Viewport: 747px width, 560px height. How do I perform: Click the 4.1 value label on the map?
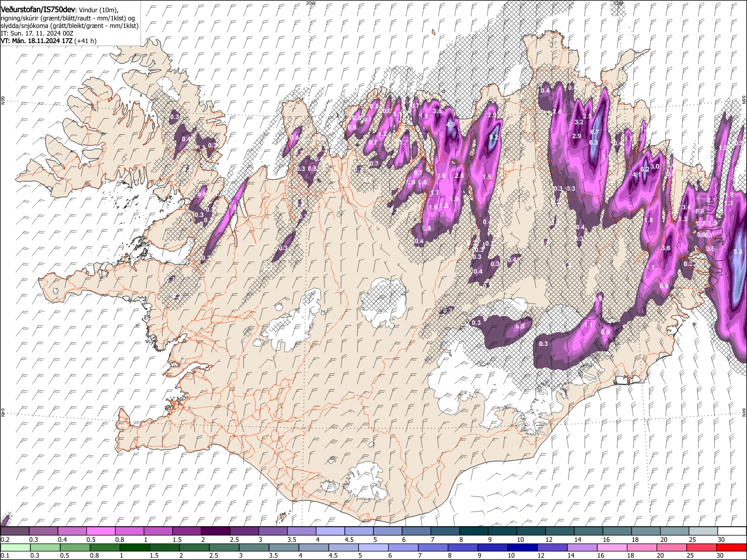point(637,174)
